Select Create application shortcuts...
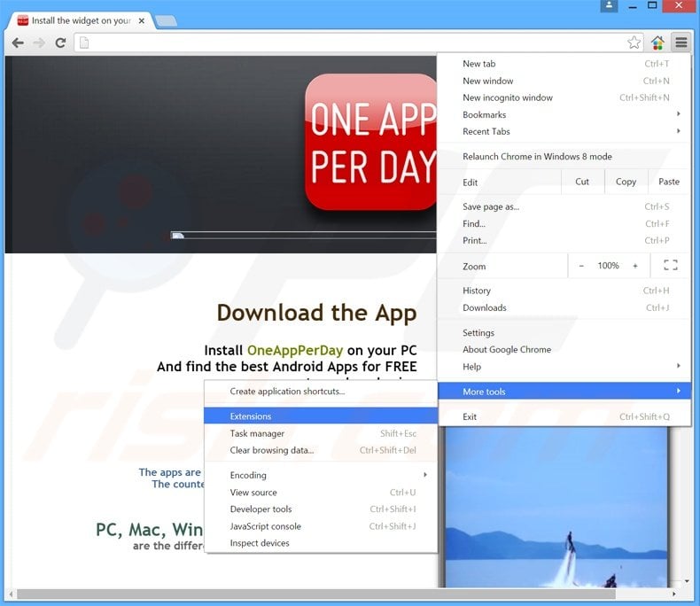Screen dimensions: 700x606 321,392
